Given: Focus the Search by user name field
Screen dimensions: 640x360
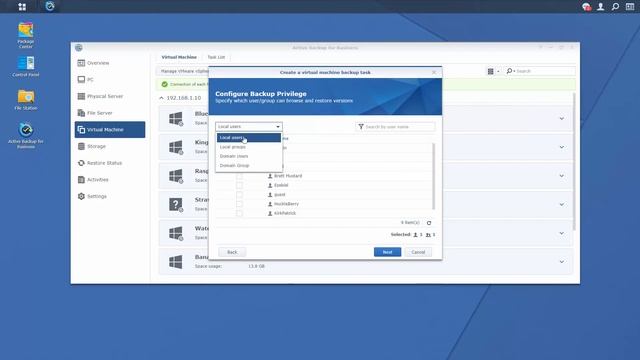Looking at the screenshot, I should point(395,127).
